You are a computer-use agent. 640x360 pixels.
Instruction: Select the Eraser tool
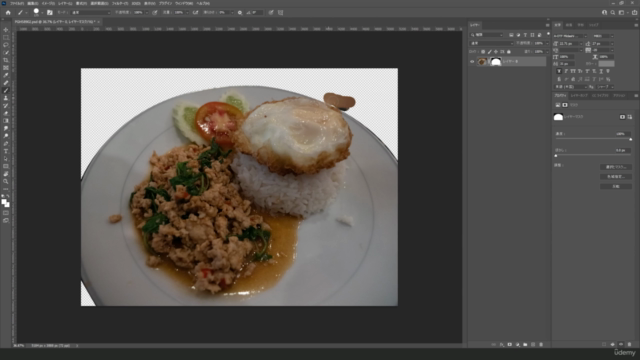tap(6, 113)
